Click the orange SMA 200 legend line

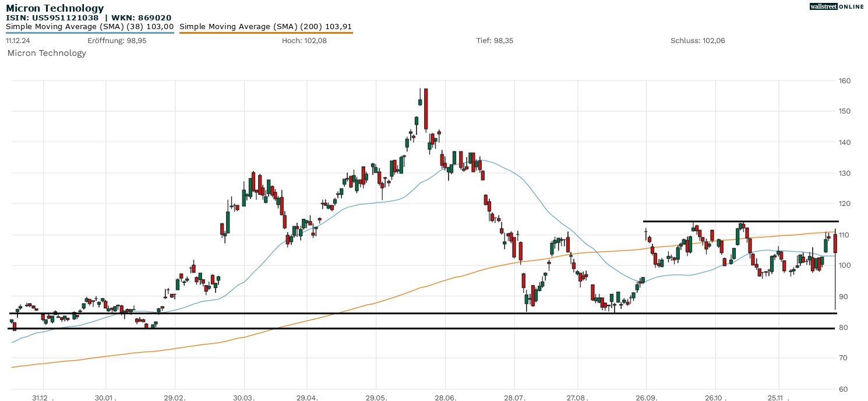(x=266, y=33)
